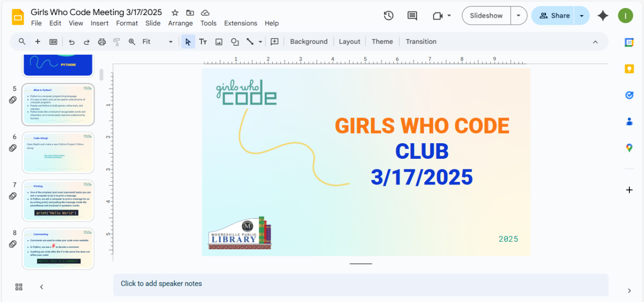This screenshot has height=302, width=644.
Task: Open the Google Slides home icon
Action: click(18, 17)
